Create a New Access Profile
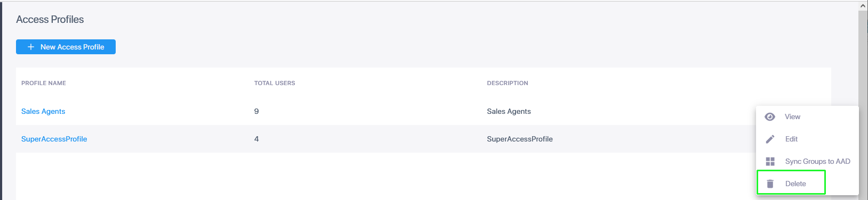 pyautogui.click(x=66, y=47)
